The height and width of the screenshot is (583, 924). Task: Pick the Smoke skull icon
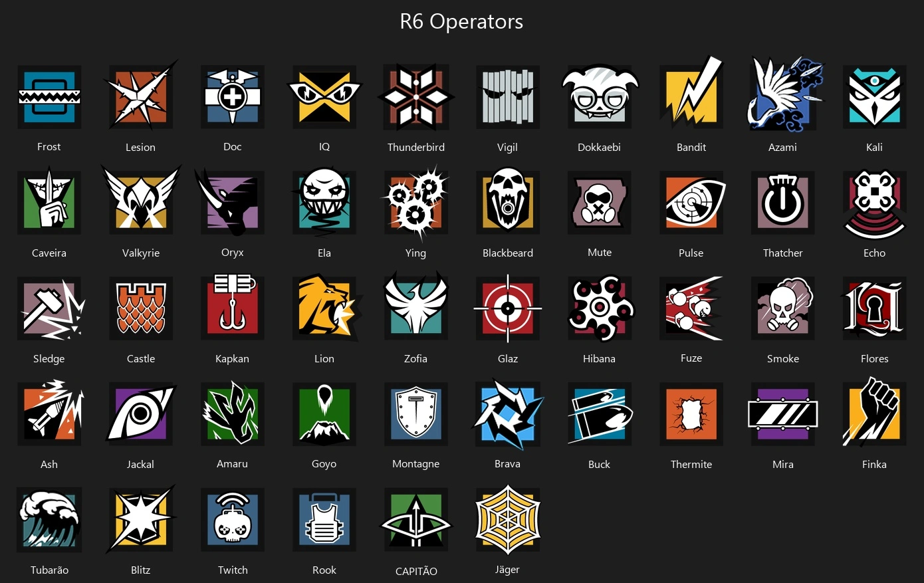(783, 308)
